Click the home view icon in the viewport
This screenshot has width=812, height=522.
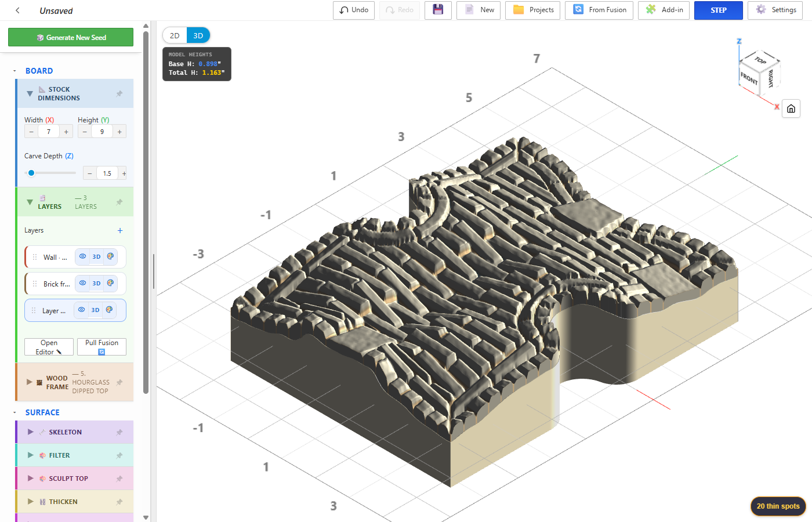791,108
